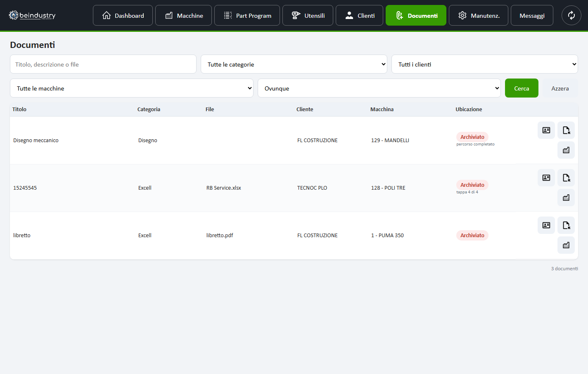Go to Messaggi tab
The image size is (588, 374).
(532, 15)
